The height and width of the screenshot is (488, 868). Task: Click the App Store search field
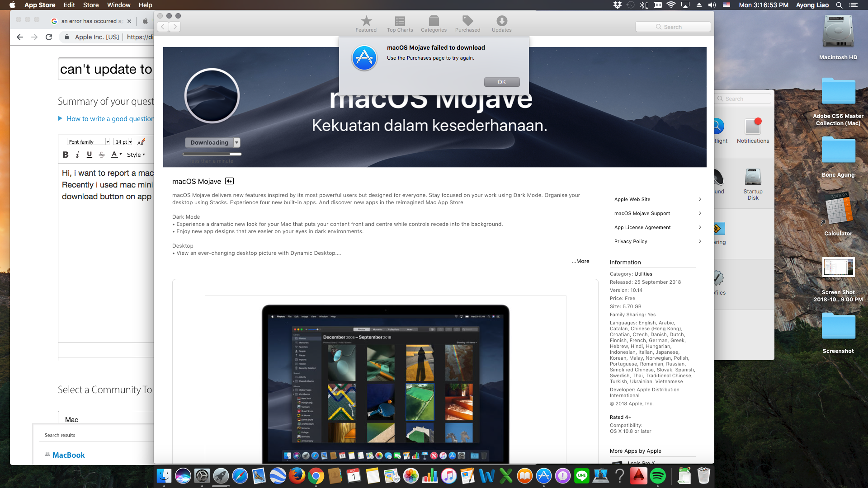click(x=673, y=27)
